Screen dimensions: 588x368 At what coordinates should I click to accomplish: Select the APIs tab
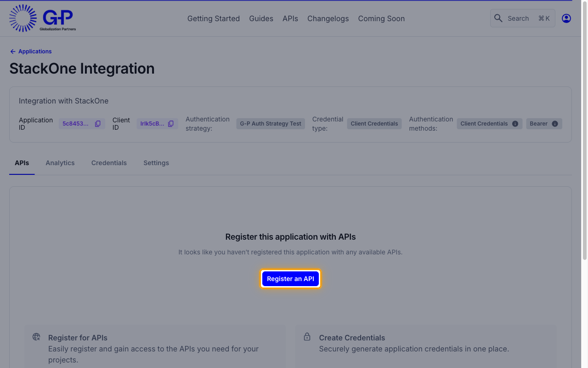pyautogui.click(x=22, y=163)
